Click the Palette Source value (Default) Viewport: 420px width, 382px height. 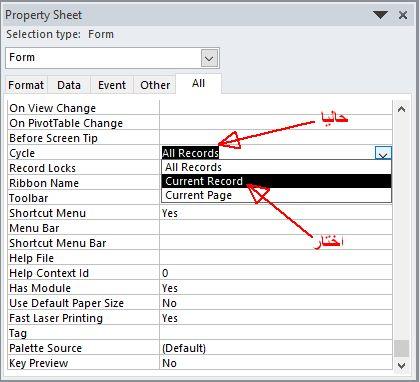[276, 348]
